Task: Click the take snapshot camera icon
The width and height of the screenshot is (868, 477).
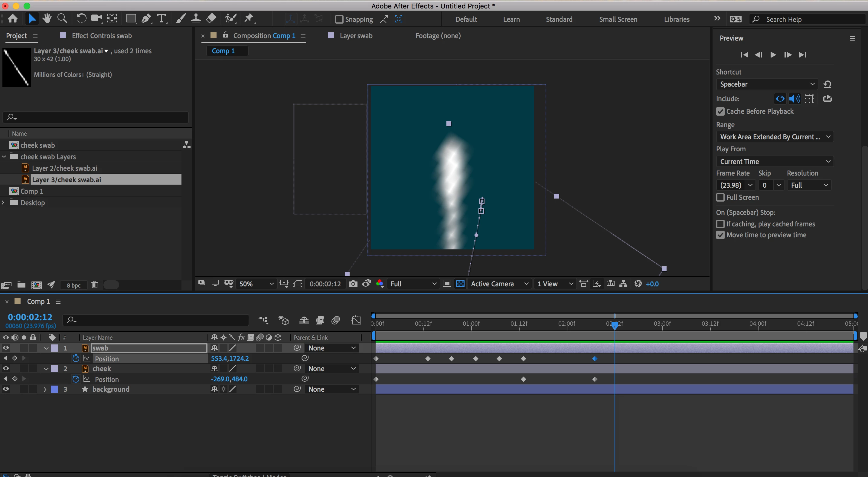Action: (x=353, y=284)
